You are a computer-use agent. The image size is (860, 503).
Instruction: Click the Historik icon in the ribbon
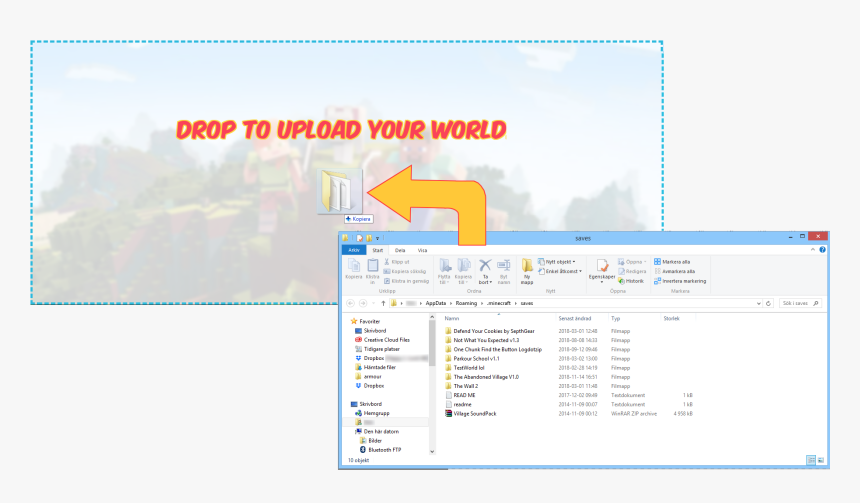tap(621, 281)
